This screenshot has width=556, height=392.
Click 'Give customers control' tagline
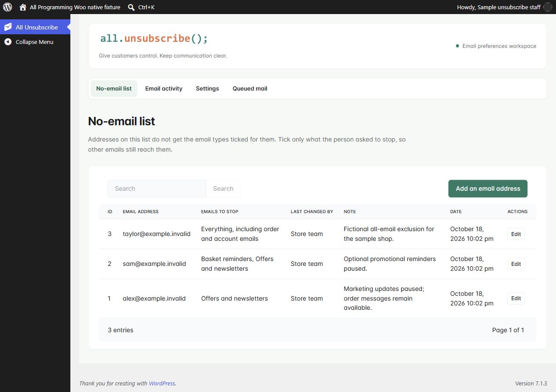tap(163, 56)
